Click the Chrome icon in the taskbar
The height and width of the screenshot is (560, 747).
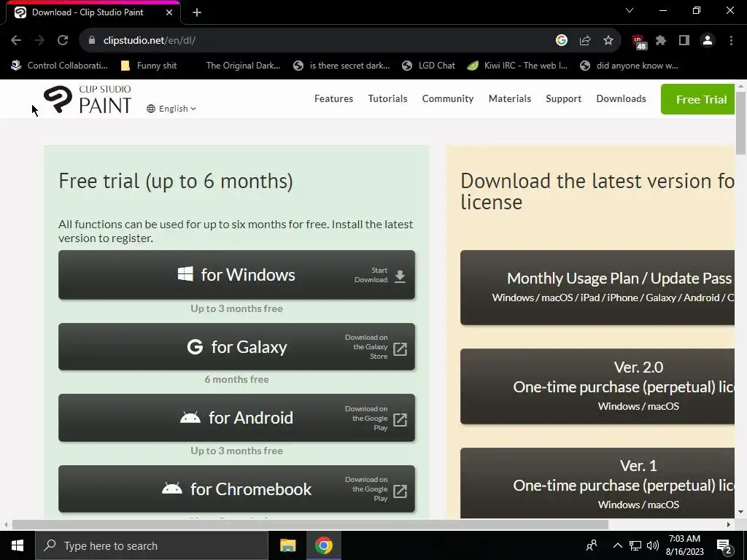click(323, 545)
